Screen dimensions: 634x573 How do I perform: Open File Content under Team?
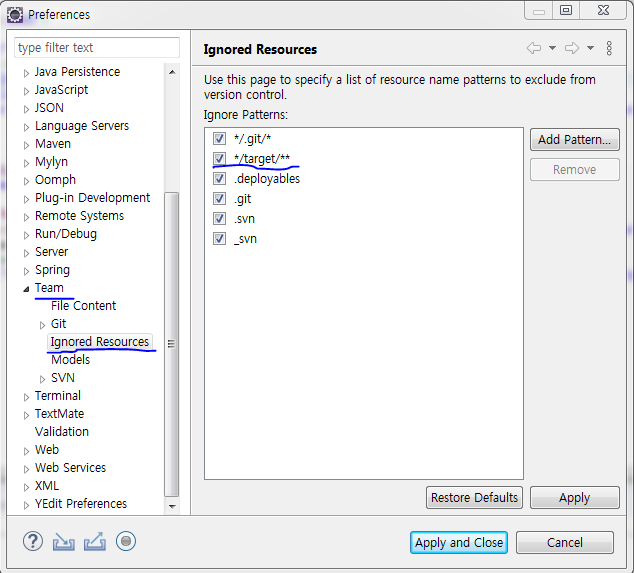coord(83,306)
